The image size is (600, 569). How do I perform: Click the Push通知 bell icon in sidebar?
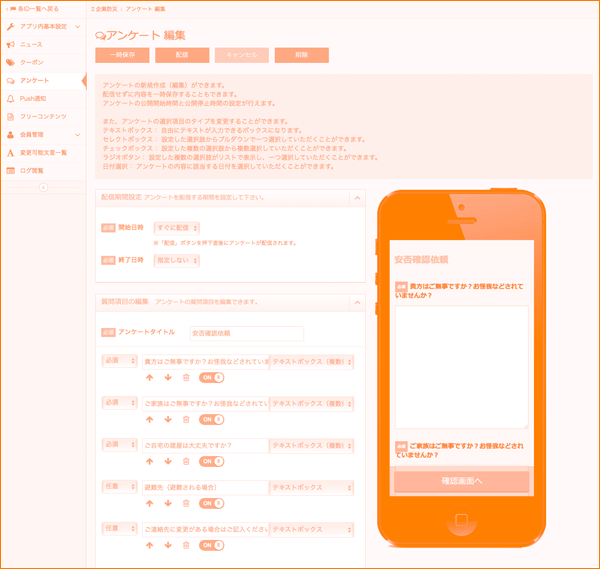tap(11, 98)
